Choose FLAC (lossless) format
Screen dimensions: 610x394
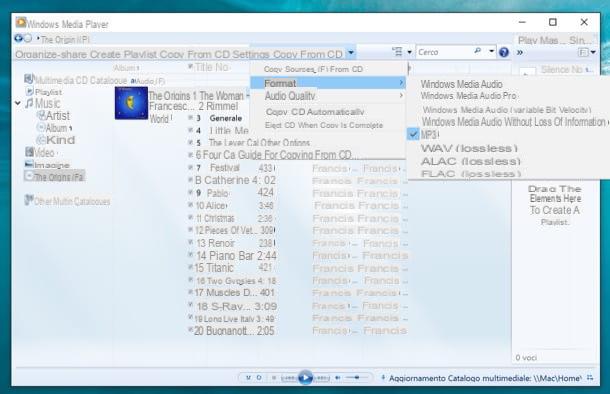coord(471,174)
